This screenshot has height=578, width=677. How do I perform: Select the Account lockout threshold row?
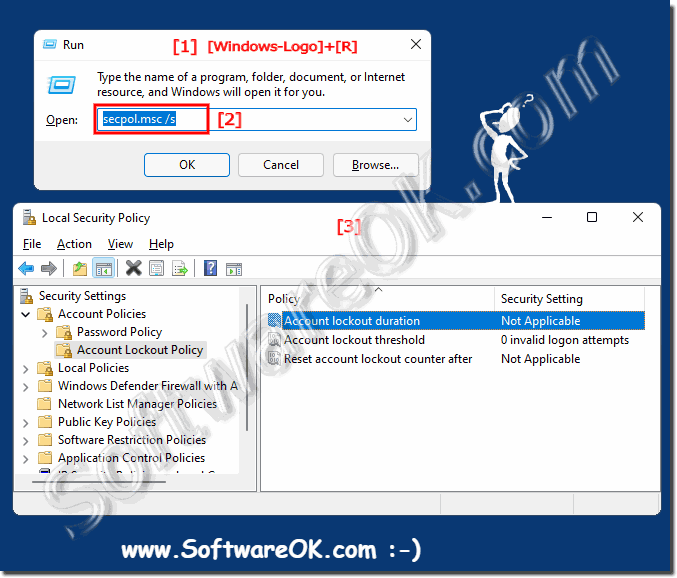[456, 340]
